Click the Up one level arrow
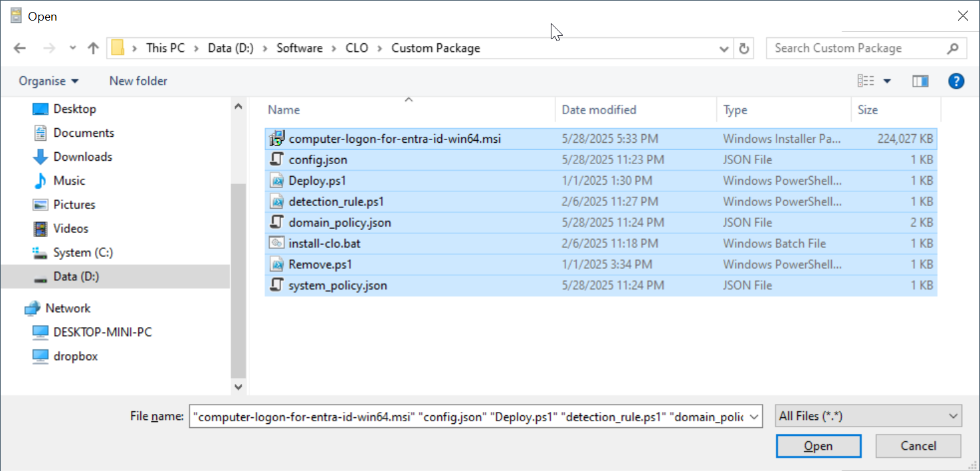The width and height of the screenshot is (980, 471). [x=93, y=48]
